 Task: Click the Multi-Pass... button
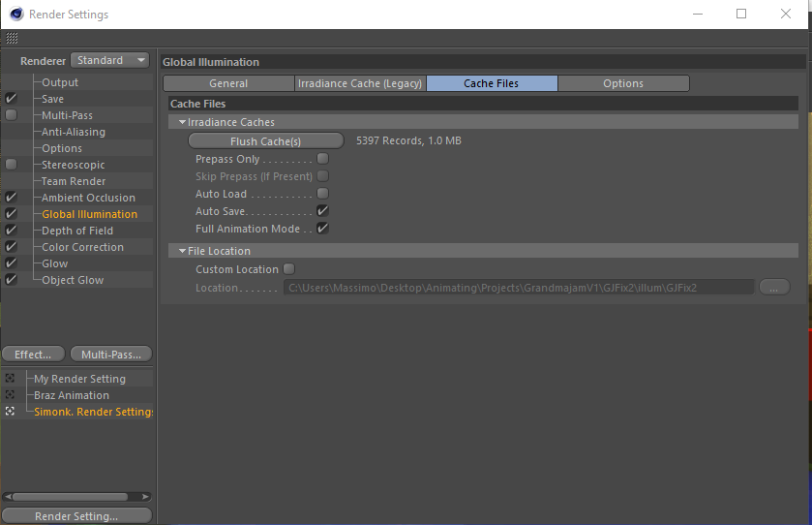pyautogui.click(x=111, y=355)
